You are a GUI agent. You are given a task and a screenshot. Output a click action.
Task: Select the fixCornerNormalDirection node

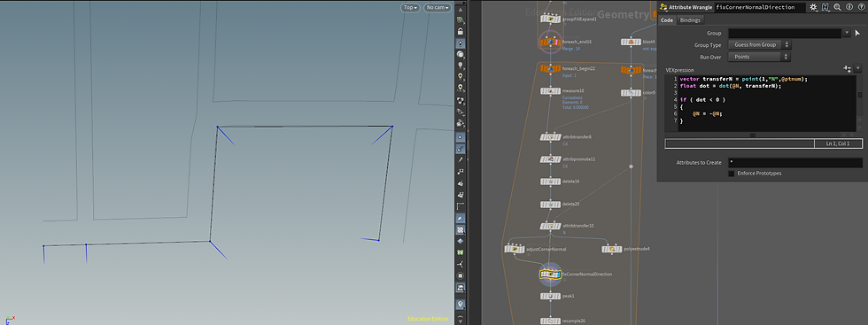(x=550, y=274)
